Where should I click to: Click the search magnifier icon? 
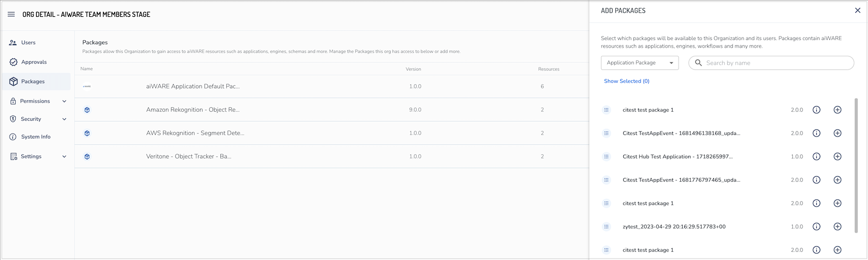tap(698, 62)
